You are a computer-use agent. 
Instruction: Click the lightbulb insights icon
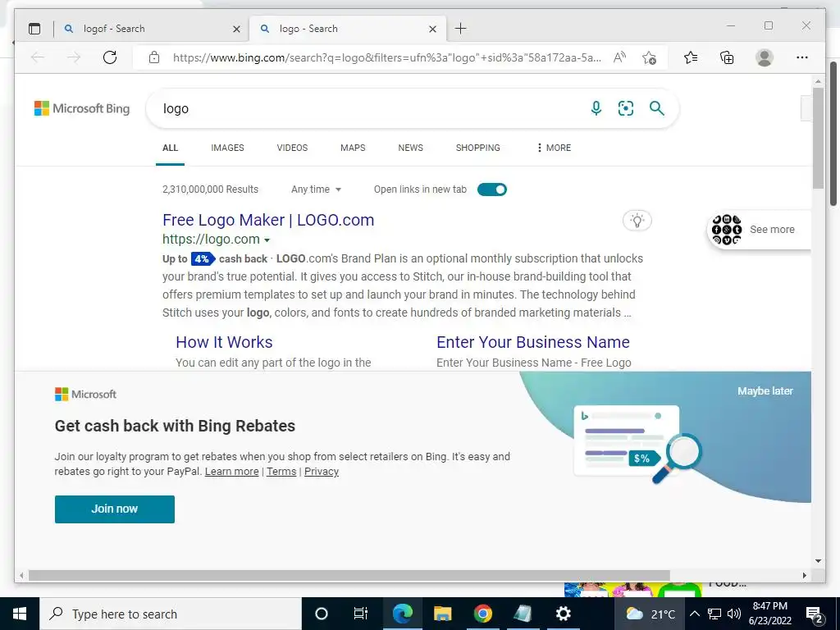click(637, 220)
